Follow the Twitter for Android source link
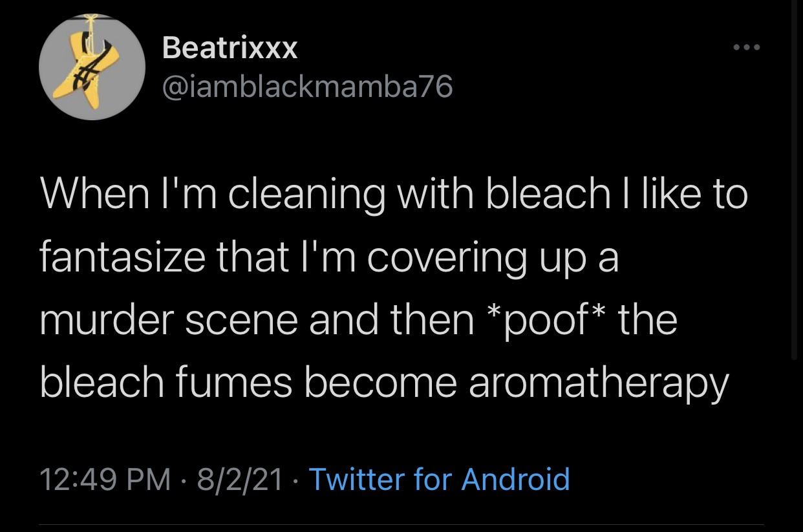803x532 pixels. [x=440, y=479]
